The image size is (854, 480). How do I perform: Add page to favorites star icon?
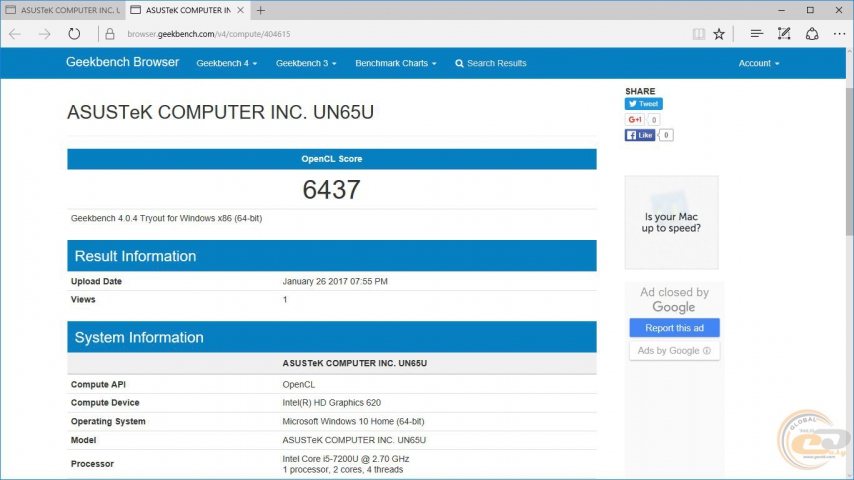(719, 34)
